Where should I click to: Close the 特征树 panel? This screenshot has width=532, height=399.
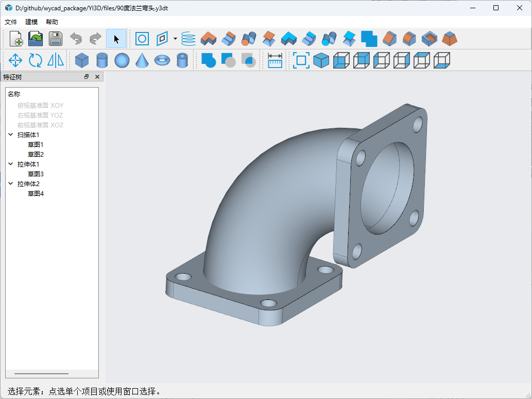(x=97, y=77)
